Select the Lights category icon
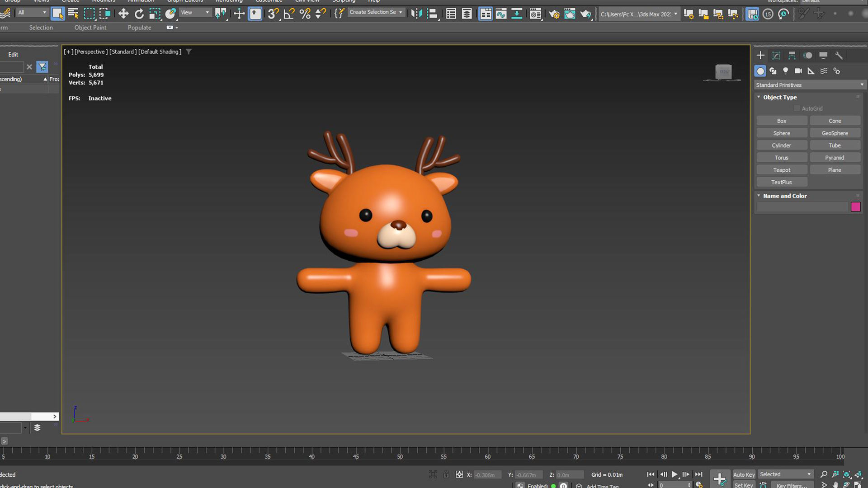The width and height of the screenshot is (868, 488). [786, 71]
